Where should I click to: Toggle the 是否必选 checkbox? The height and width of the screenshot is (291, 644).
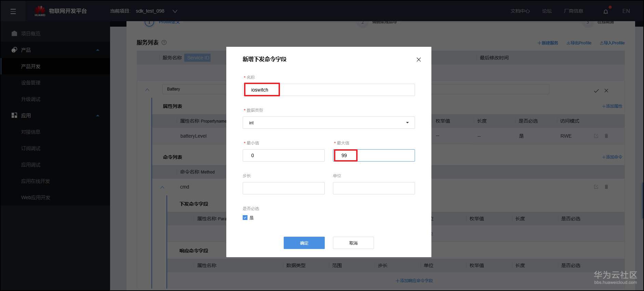245,218
